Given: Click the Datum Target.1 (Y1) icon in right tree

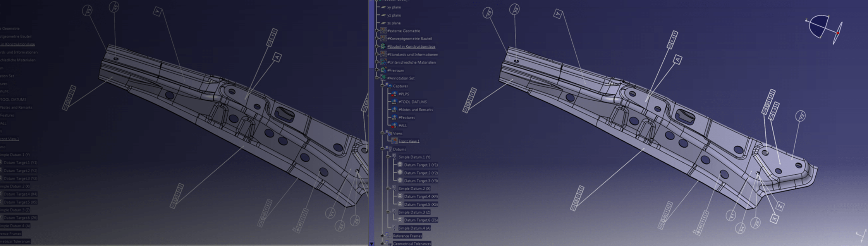Looking at the screenshot, I should [400, 165].
